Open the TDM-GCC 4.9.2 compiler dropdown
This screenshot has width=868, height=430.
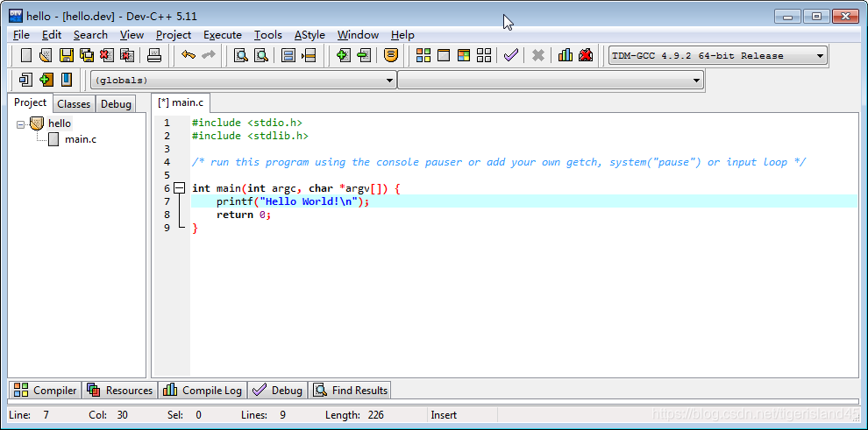pos(717,56)
